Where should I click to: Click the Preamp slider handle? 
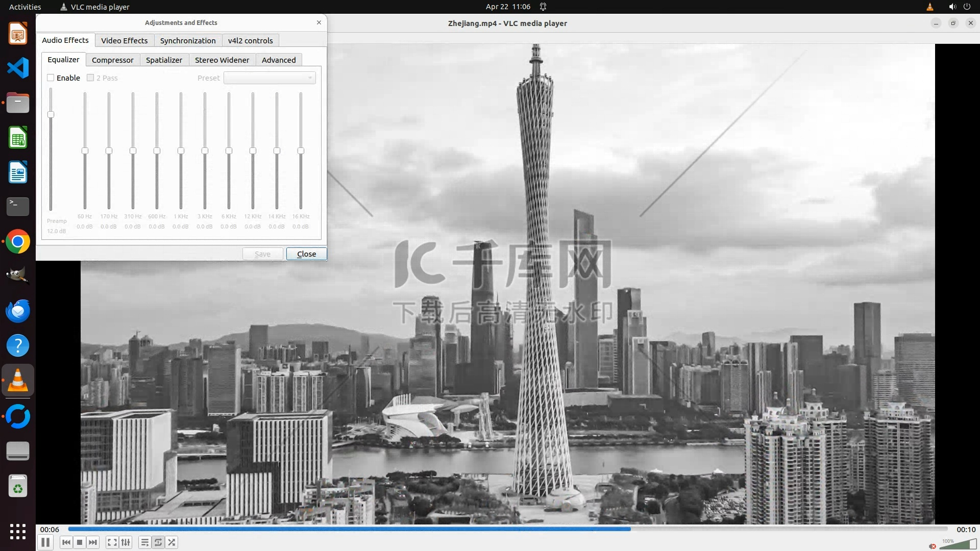pyautogui.click(x=51, y=114)
